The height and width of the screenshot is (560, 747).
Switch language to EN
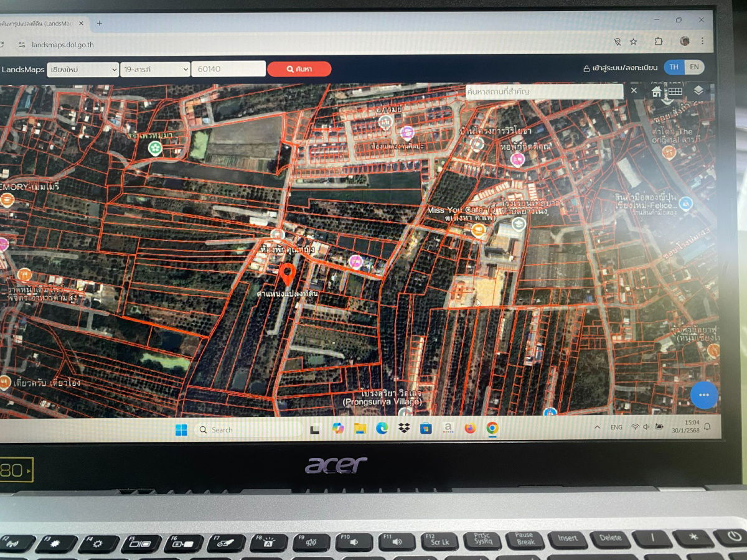click(x=694, y=67)
